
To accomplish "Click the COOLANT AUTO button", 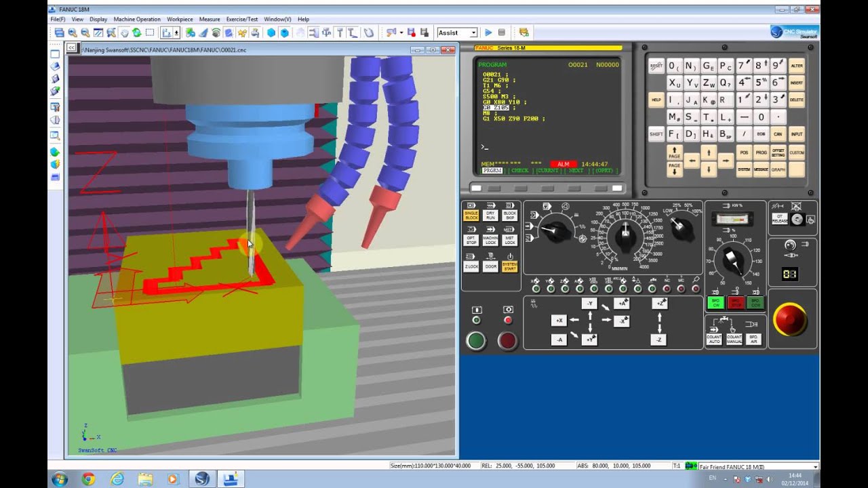I will coord(715,338).
